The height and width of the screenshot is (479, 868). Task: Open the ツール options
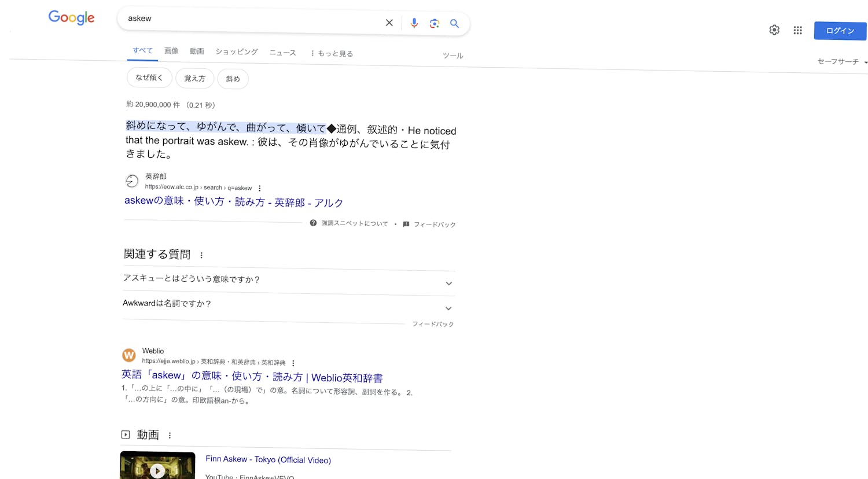click(453, 56)
